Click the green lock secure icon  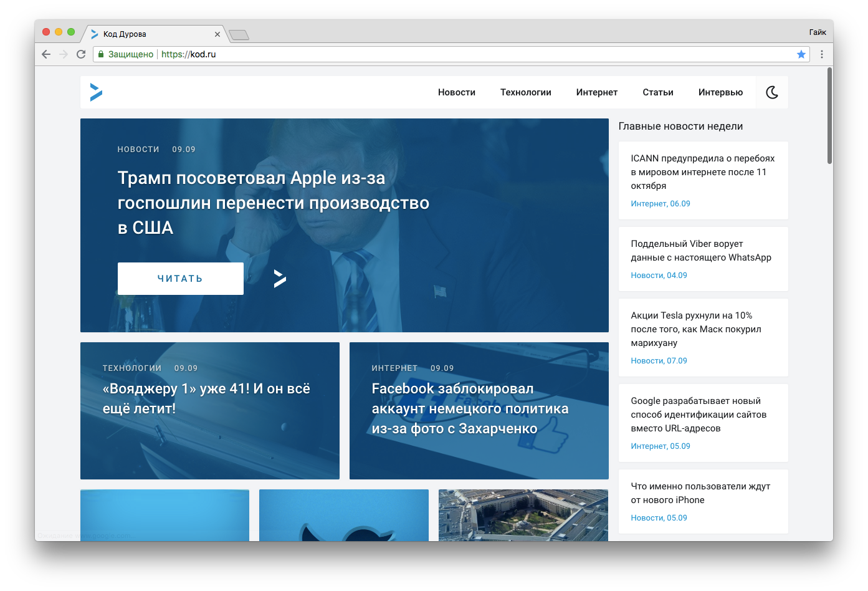pos(101,54)
